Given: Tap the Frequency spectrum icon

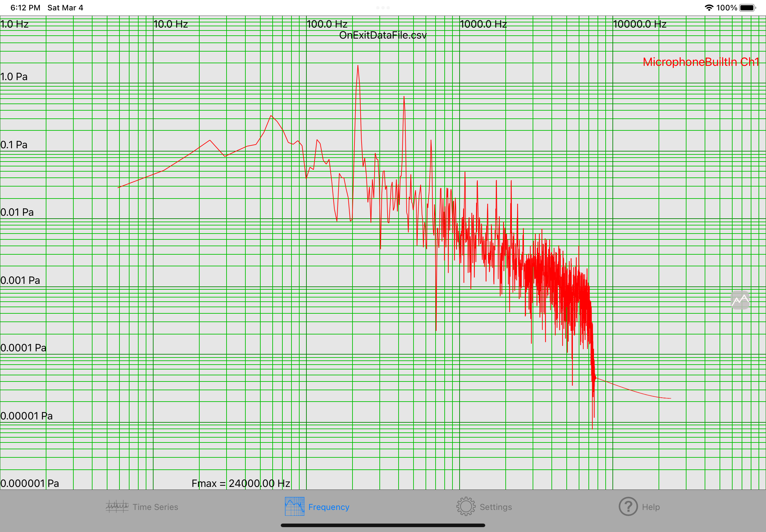Looking at the screenshot, I should point(294,506).
